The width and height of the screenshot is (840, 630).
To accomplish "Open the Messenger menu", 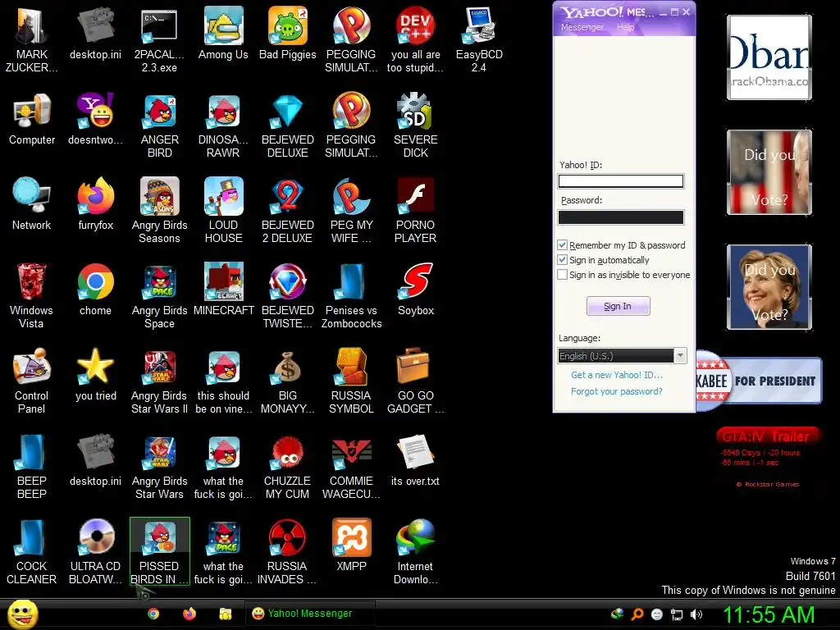I will pyautogui.click(x=582, y=27).
